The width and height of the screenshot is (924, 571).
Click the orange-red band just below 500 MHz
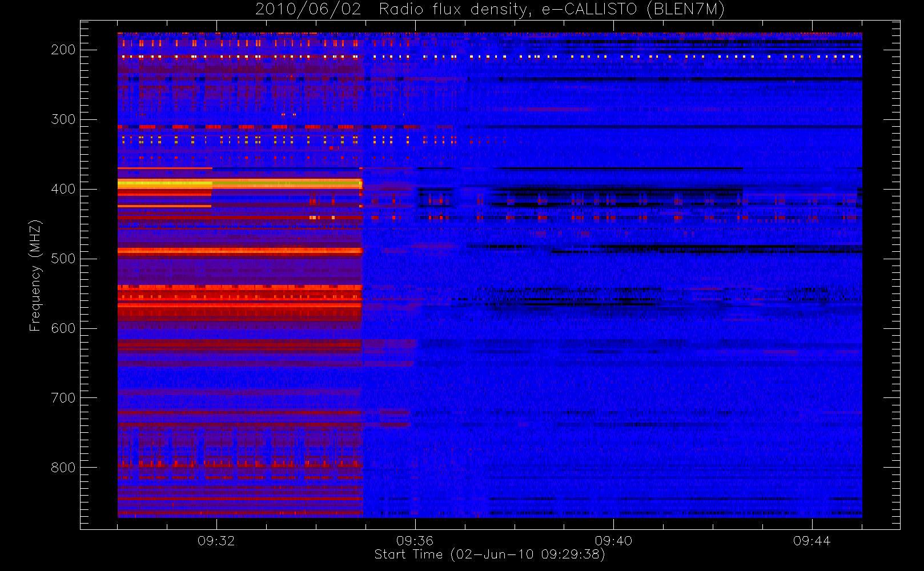pos(240,250)
